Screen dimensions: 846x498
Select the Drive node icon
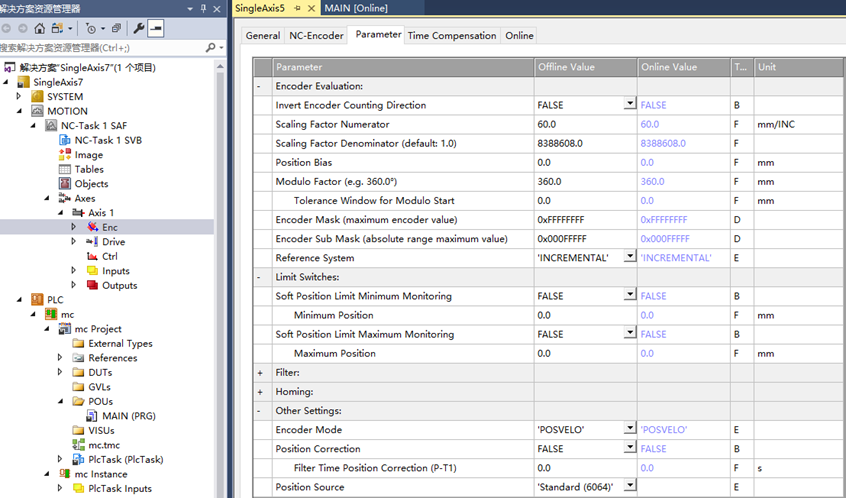(x=92, y=242)
